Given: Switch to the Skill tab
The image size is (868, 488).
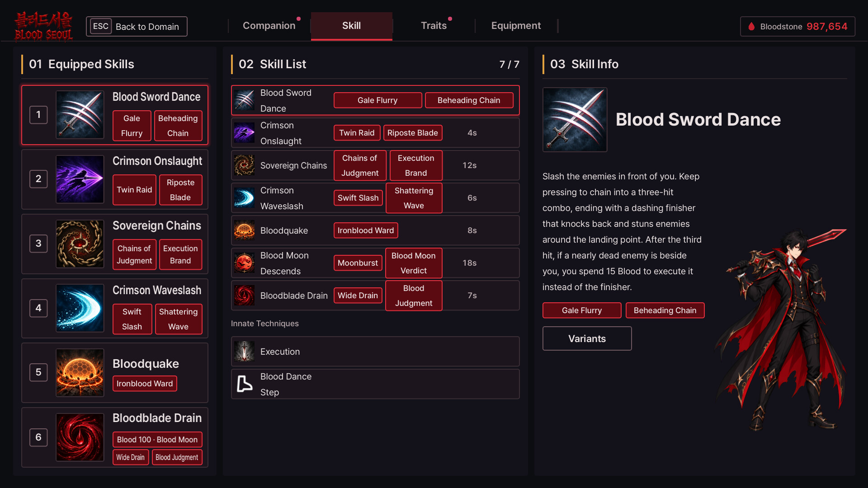Looking at the screenshot, I should click(x=352, y=26).
